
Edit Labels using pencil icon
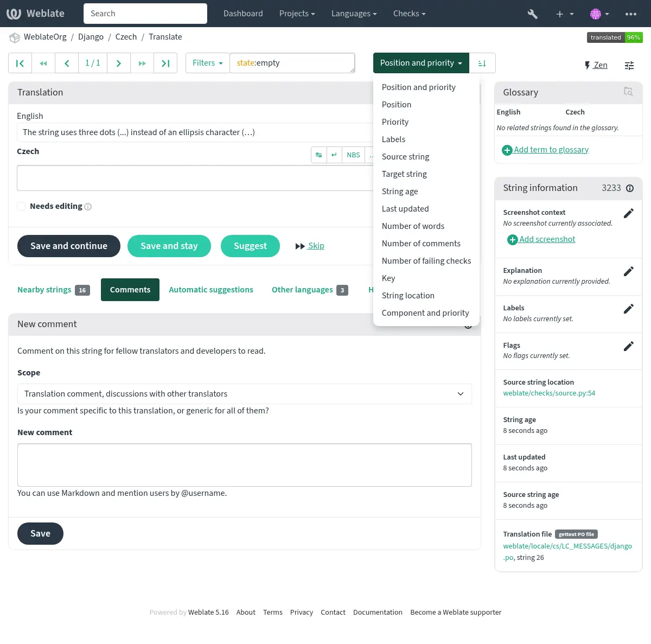628,309
